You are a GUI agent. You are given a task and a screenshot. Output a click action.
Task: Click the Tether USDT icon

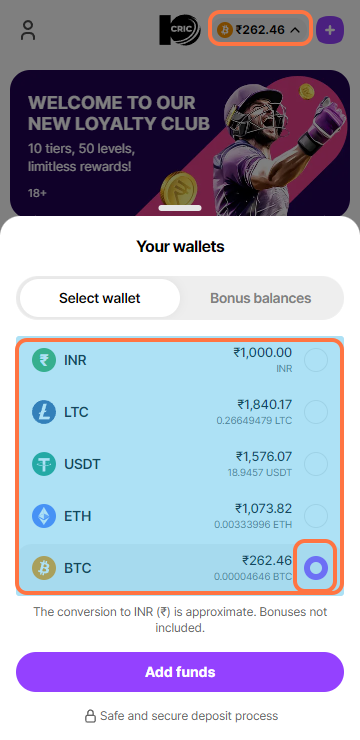(44, 464)
